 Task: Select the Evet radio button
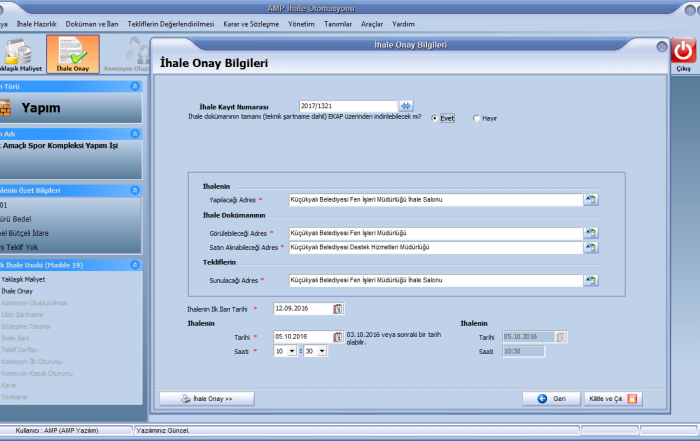pyautogui.click(x=435, y=118)
